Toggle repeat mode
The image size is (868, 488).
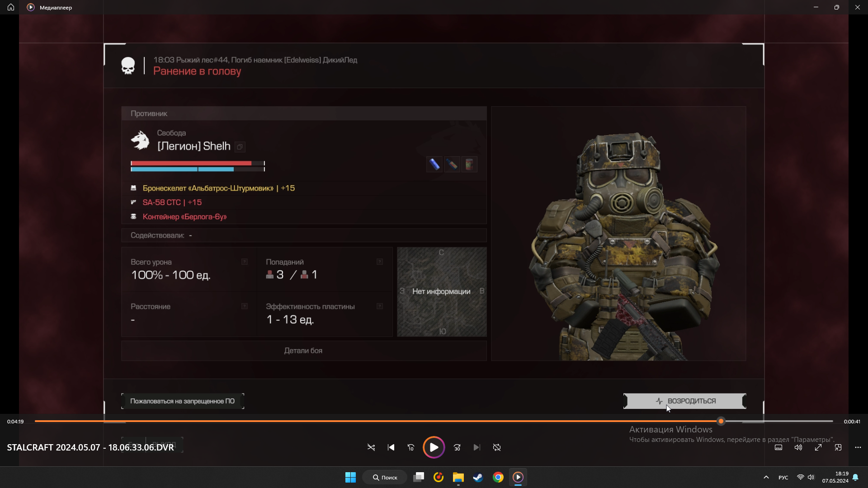(x=497, y=447)
